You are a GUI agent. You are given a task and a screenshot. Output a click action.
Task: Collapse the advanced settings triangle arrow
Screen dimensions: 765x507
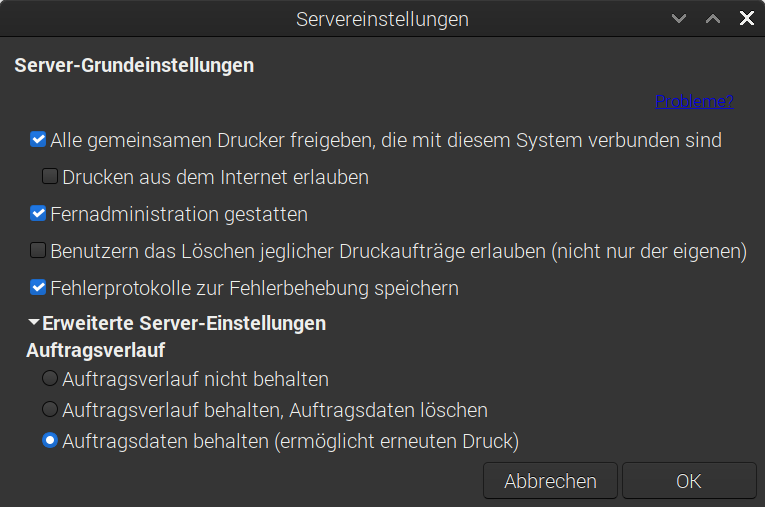34,323
